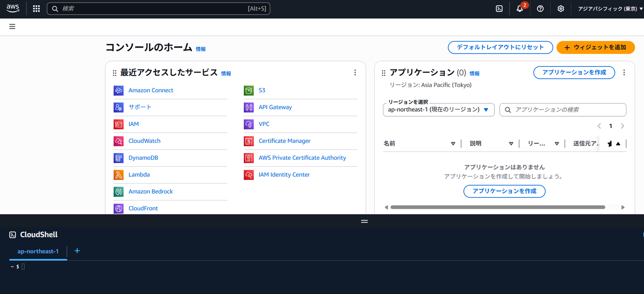Grab the applications widget drag handle
This screenshot has height=294, width=644.
click(x=384, y=73)
